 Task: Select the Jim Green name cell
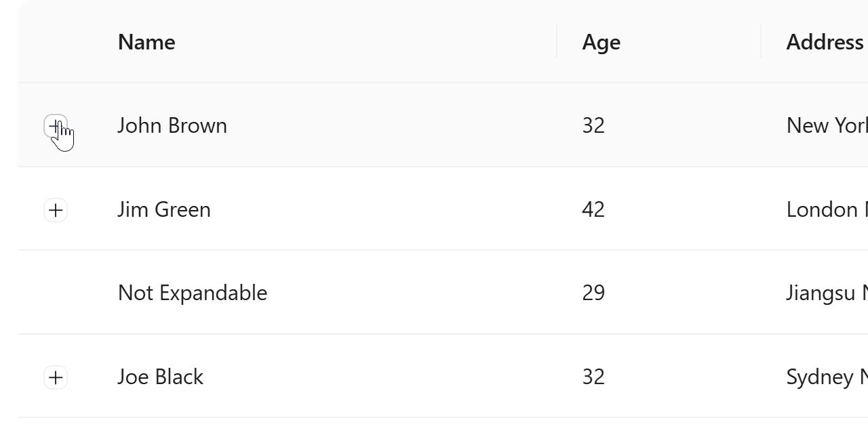click(x=164, y=210)
